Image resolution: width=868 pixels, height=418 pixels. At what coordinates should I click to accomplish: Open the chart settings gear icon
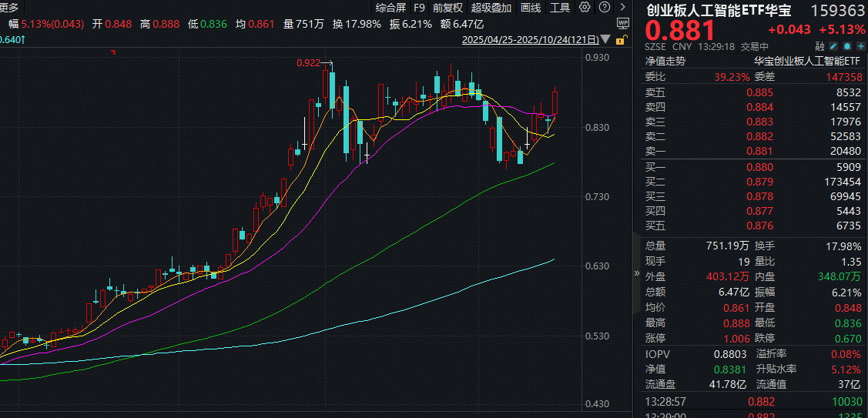pyautogui.click(x=585, y=8)
